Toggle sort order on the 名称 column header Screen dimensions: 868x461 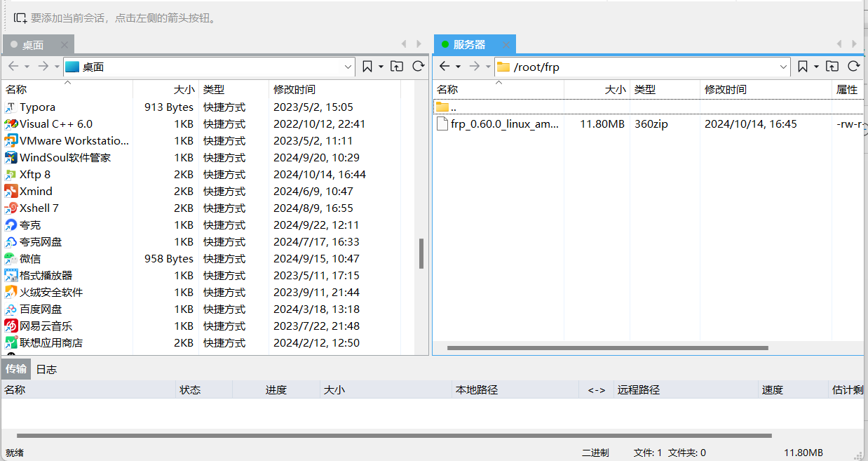coord(15,89)
